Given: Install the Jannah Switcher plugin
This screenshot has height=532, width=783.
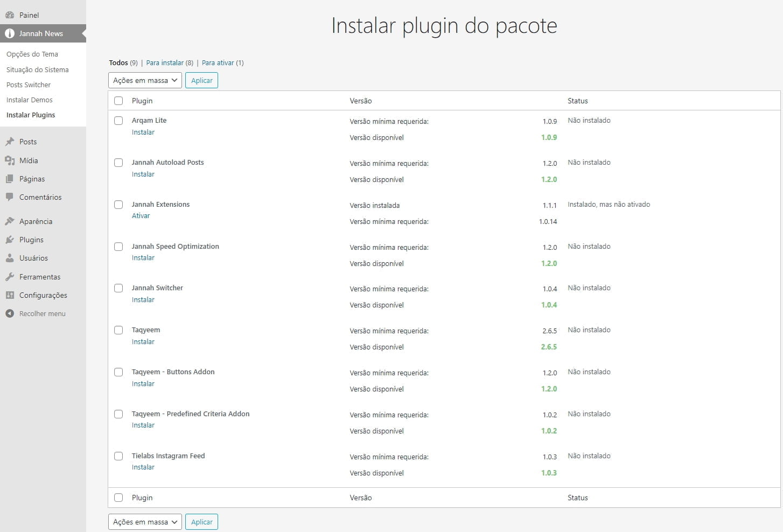Looking at the screenshot, I should coord(143,299).
